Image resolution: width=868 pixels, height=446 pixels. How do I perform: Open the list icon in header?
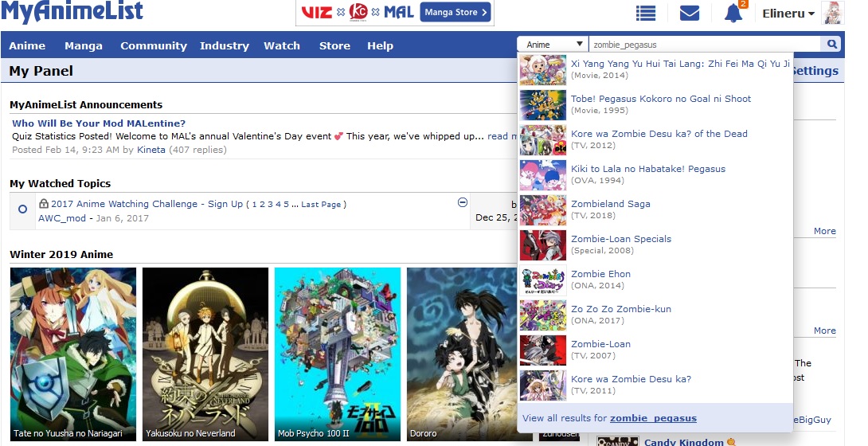(646, 14)
